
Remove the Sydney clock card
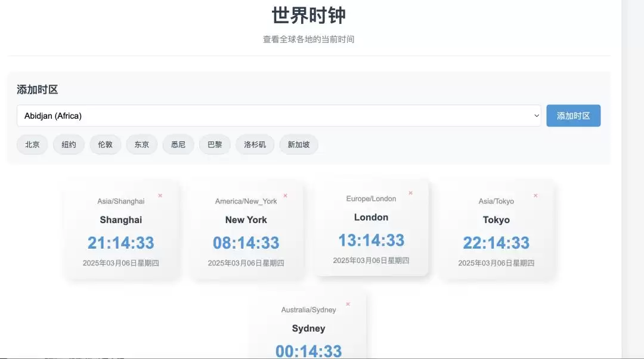pyautogui.click(x=348, y=304)
